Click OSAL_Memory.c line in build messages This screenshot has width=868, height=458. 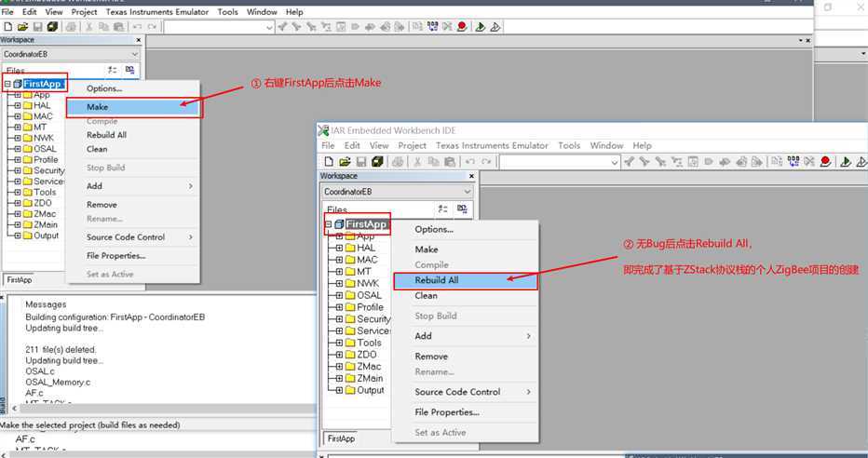pyautogui.click(x=58, y=383)
